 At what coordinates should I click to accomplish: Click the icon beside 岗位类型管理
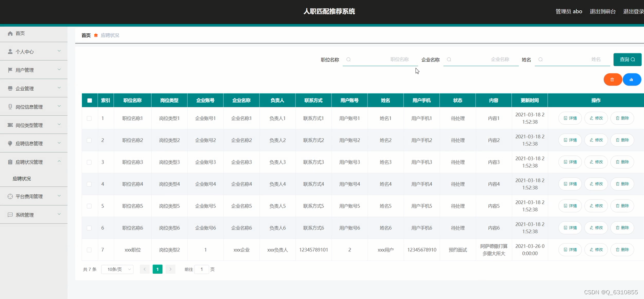[x=10, y=125]
